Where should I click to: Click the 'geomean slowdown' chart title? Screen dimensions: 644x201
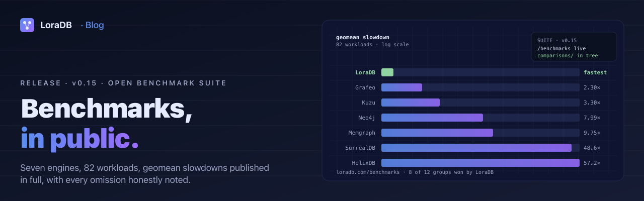point(362,37)
